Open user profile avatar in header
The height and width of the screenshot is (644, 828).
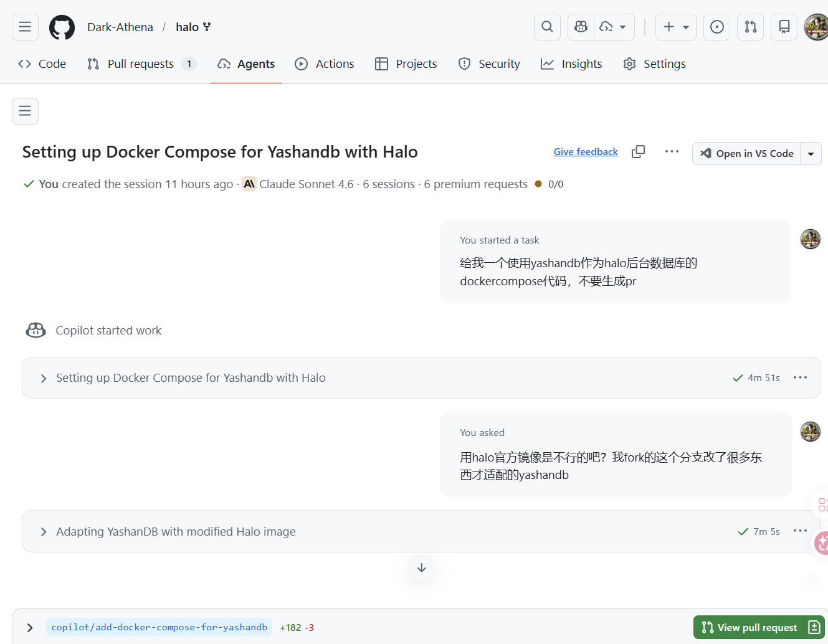tap(816, 27)
